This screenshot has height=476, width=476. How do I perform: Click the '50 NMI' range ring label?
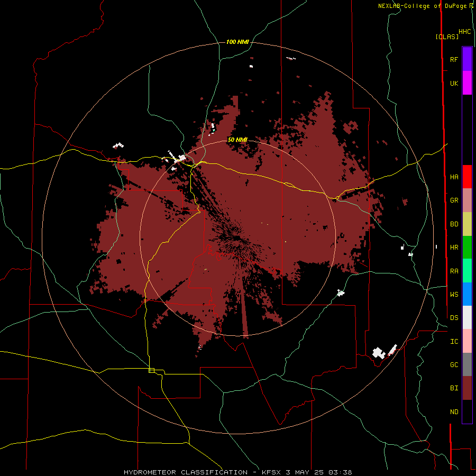point(237,140)
